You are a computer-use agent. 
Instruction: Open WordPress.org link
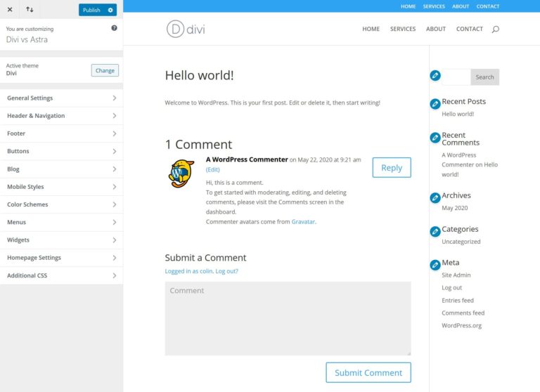coord(461,325)
